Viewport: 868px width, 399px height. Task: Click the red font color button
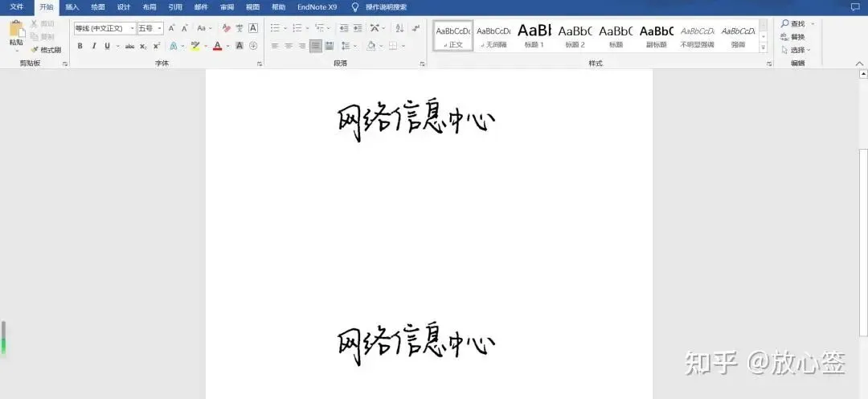(x=217, y=46)
